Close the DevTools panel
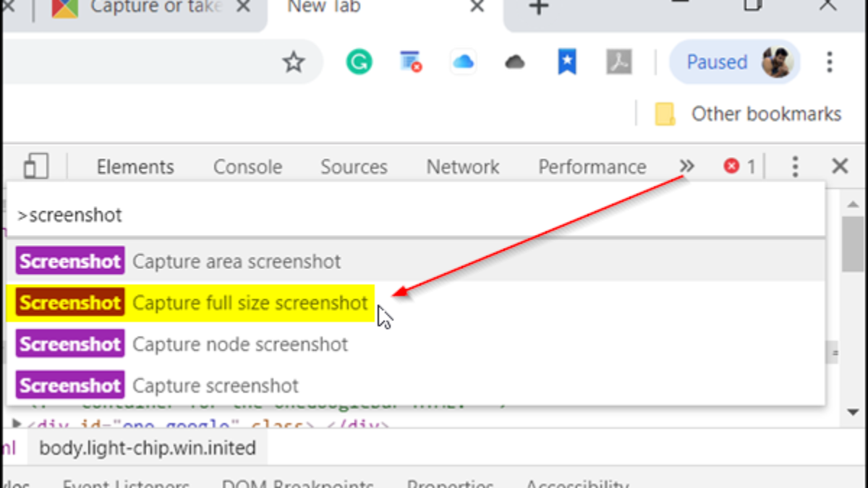The height and width of the screenshot is (488, 868). click(x=840, y=166)
